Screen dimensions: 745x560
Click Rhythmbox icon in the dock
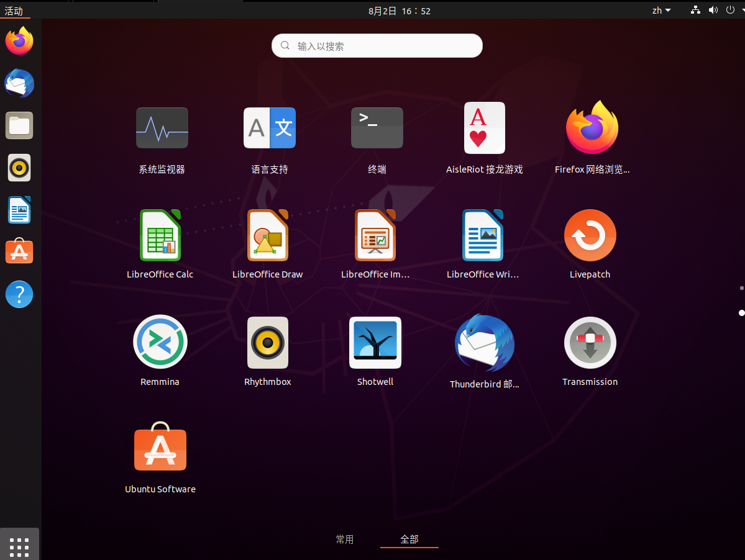point(19,168)
